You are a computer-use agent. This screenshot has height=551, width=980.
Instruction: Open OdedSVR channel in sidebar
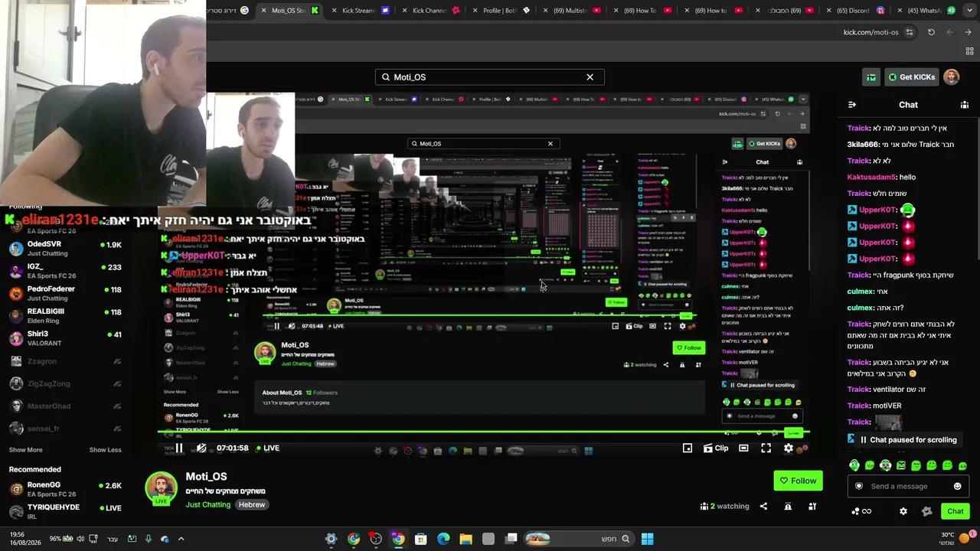pyautogui.click(x=65, y=248)
